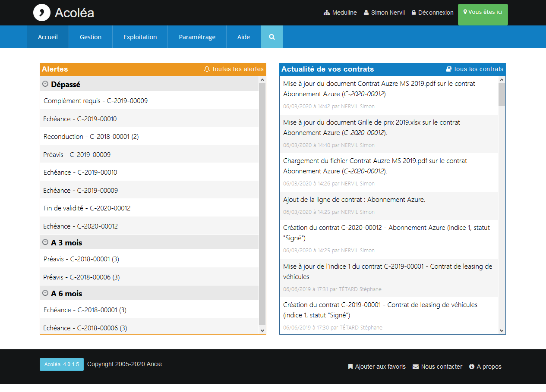Click the contracts news scrollbar down arrow

502,330
